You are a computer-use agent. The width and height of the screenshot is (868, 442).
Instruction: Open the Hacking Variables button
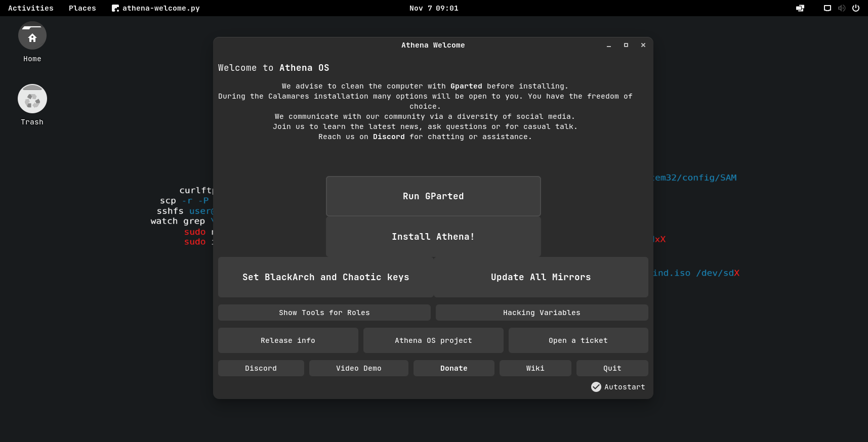542,313
